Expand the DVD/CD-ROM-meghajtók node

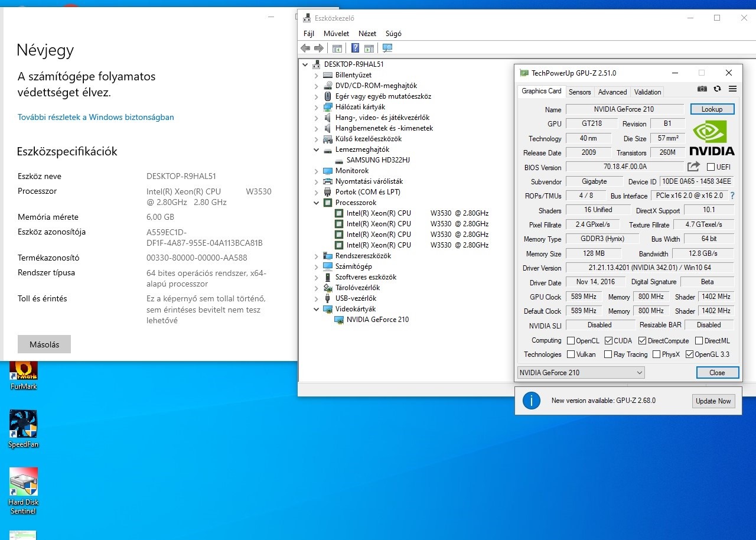coord(317,86)
